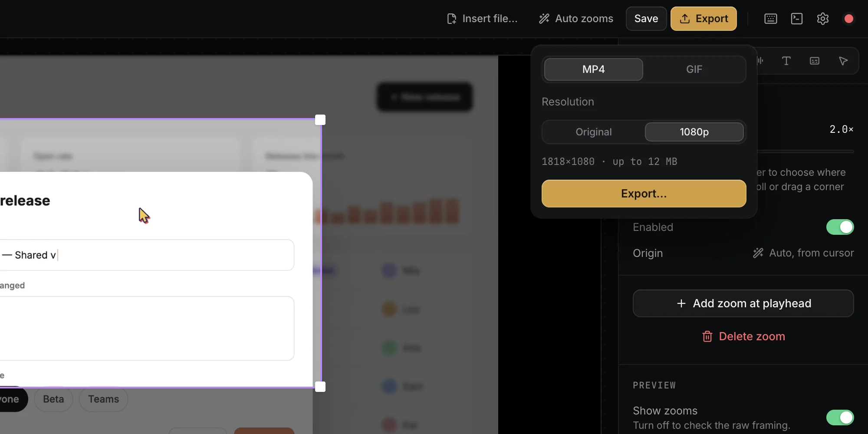Select the Teams chip

[103, 399]
